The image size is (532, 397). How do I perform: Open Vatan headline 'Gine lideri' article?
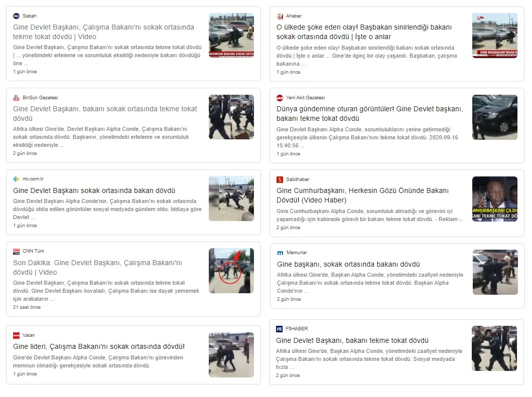pyautogui.click(x=99, y=347)
